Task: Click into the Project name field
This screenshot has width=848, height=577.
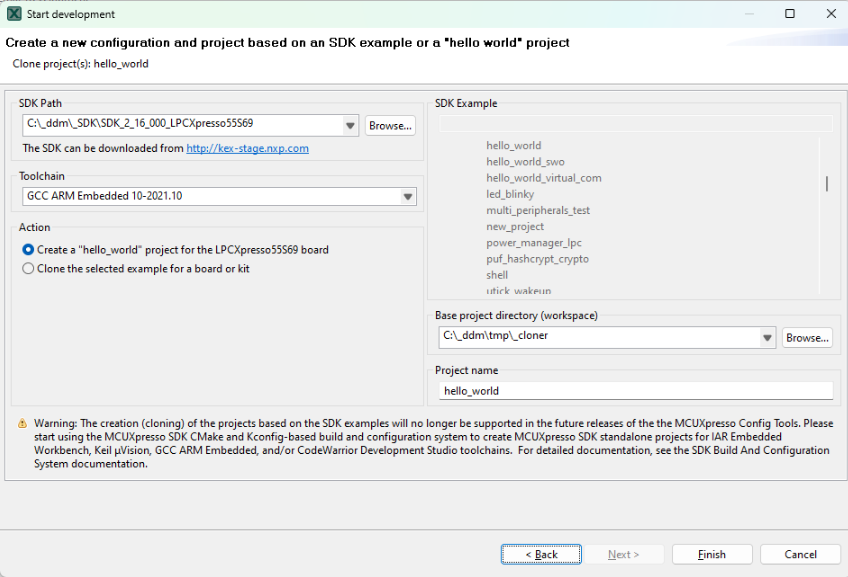Action: 635,391
